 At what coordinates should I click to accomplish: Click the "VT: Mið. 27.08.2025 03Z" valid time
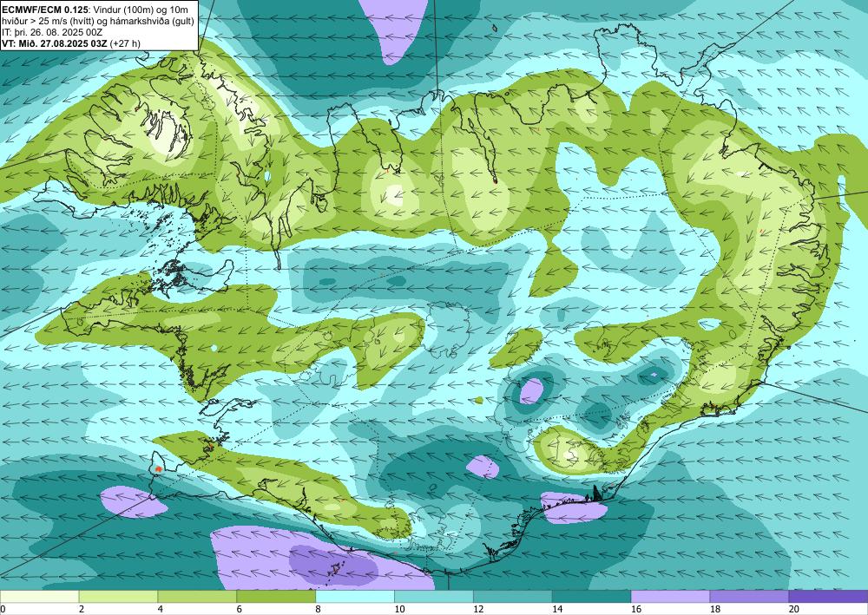pos(55,43)
